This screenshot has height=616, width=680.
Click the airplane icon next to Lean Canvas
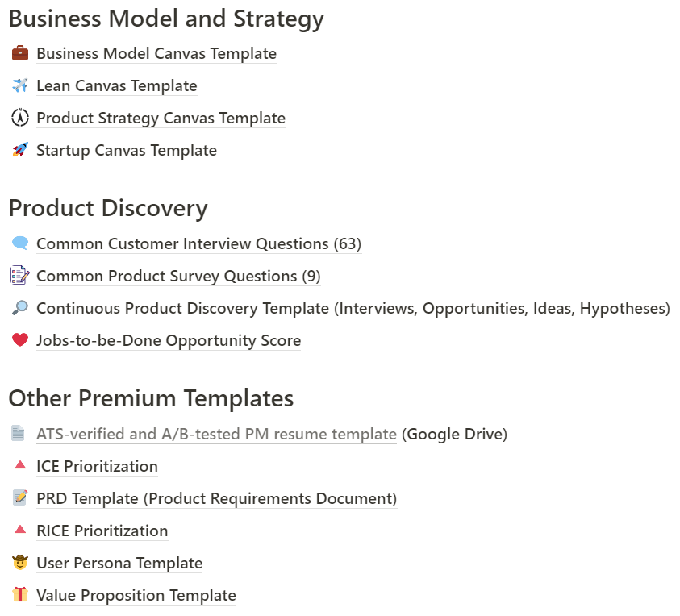[x=20, y=85]
